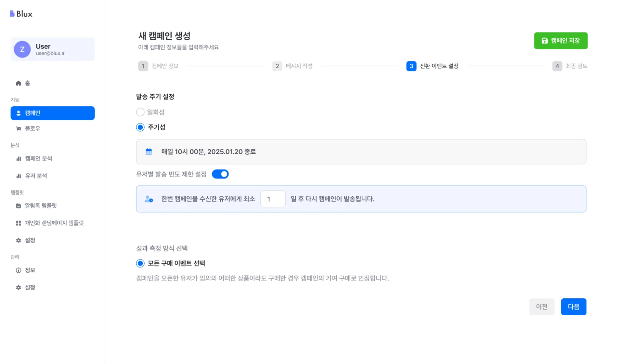Click the 개인화 랜딩페이지 템플릿 grid icon
This screenshot has width=637, height=364.
click(19, 223)
